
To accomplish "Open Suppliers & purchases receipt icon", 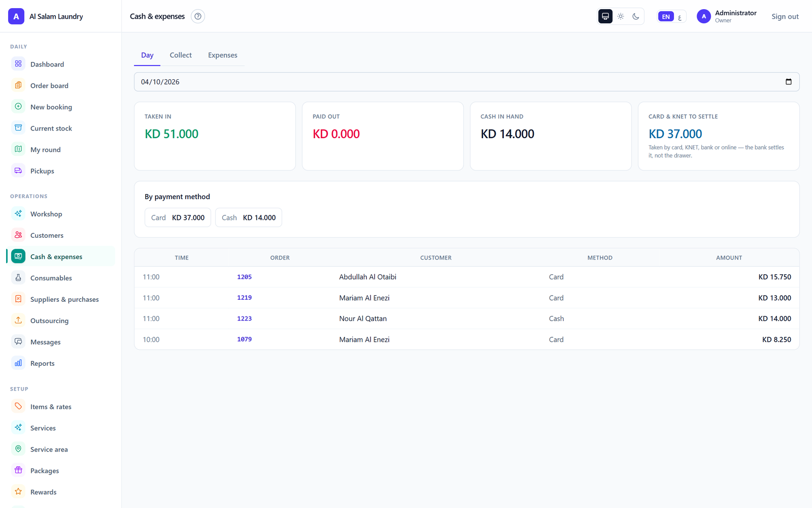I will pyautogui.click(x=18, y=299).
